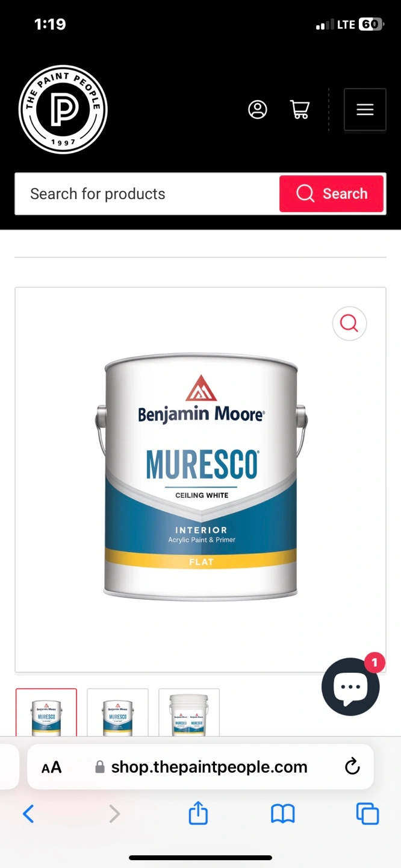Open Safari AA text size menu
The width and height of the screenshot is (401, 868).
[x=52, y=767]
